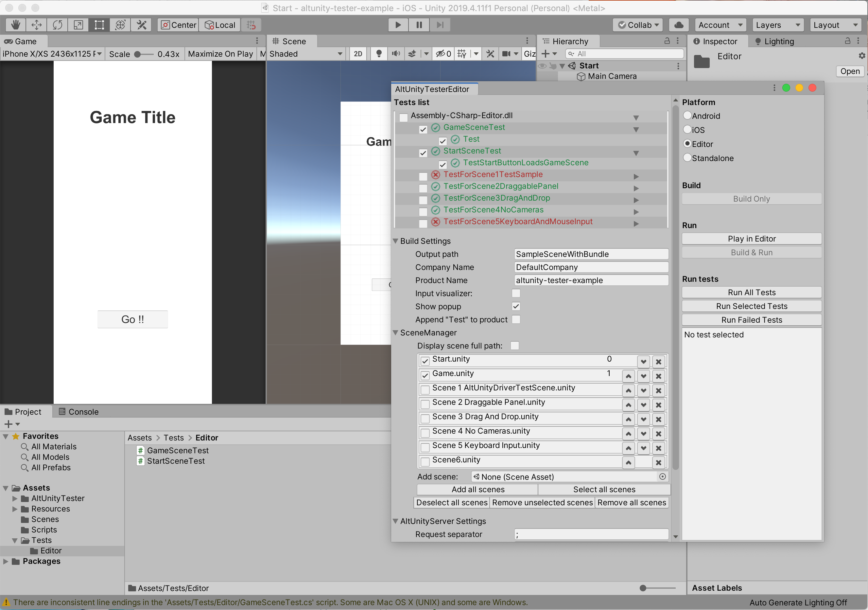
Task: Toggle scene lighting bulb icon
Action: (378, 54)
